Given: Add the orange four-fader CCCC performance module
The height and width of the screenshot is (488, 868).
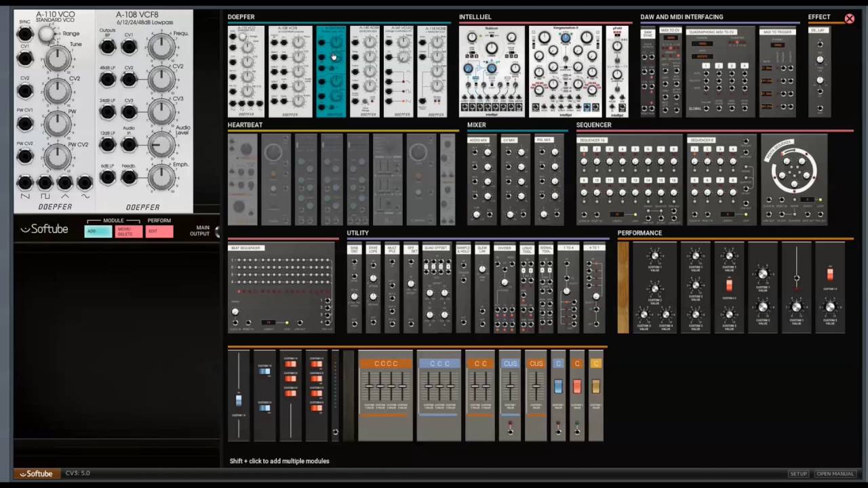Looking at the screenshot, I should pyautogui.click(x=385, y=396).
